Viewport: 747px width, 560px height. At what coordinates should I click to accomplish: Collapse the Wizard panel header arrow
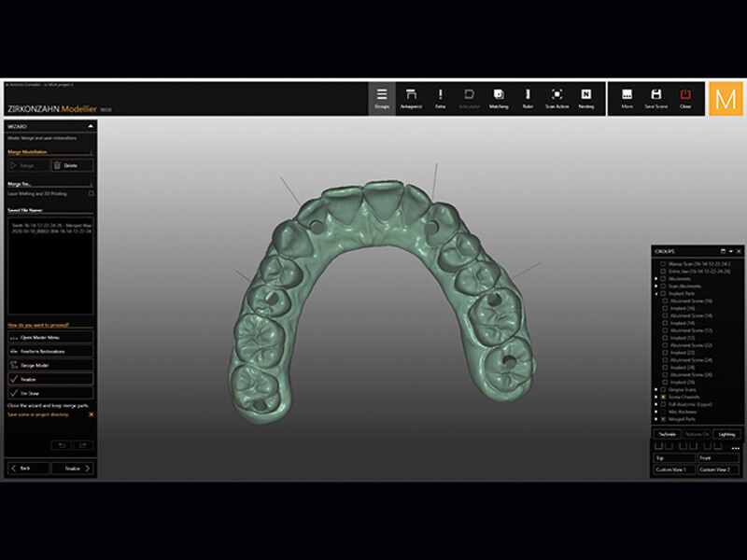coord(91,124)
